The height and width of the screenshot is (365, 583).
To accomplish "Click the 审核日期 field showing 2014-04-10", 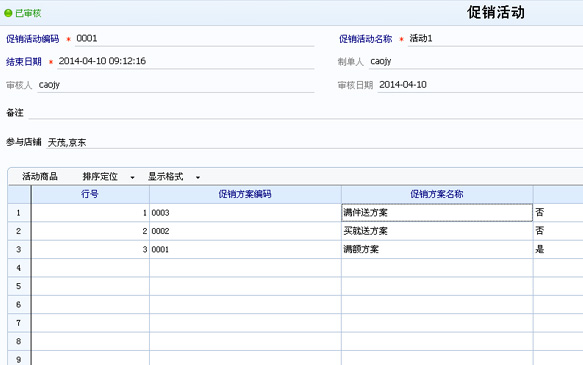I will pyautogui.click(x=480, y=85).
